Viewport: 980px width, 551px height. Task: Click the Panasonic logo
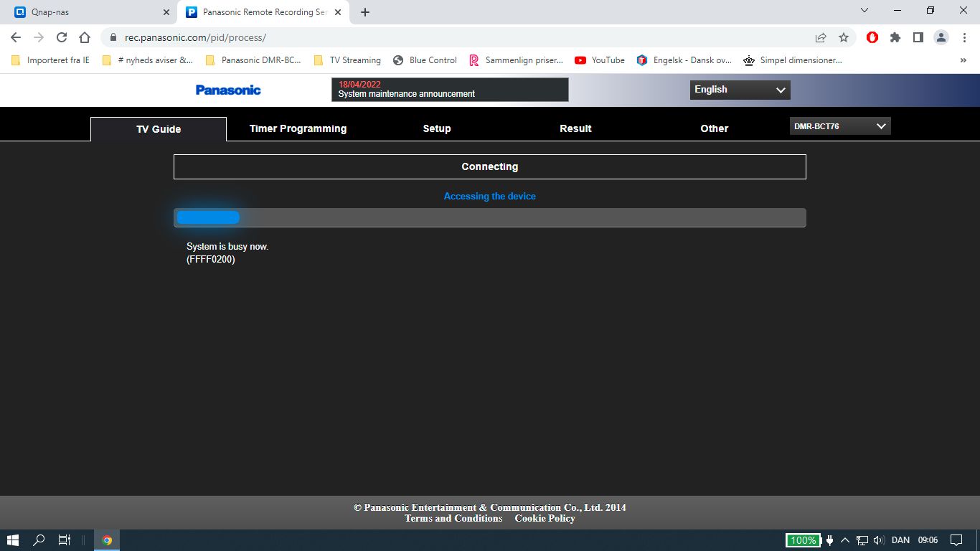(x=228, y=90)
